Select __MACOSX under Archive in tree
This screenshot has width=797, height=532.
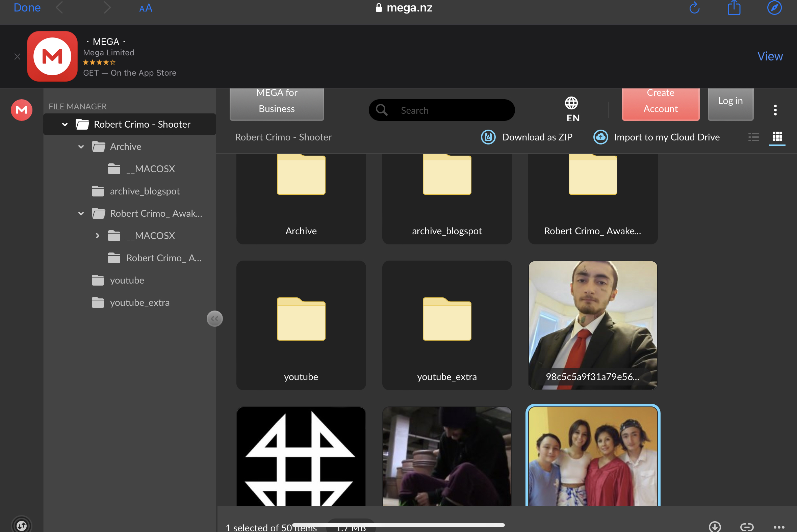pyautogui.click(x=150, y=169)
